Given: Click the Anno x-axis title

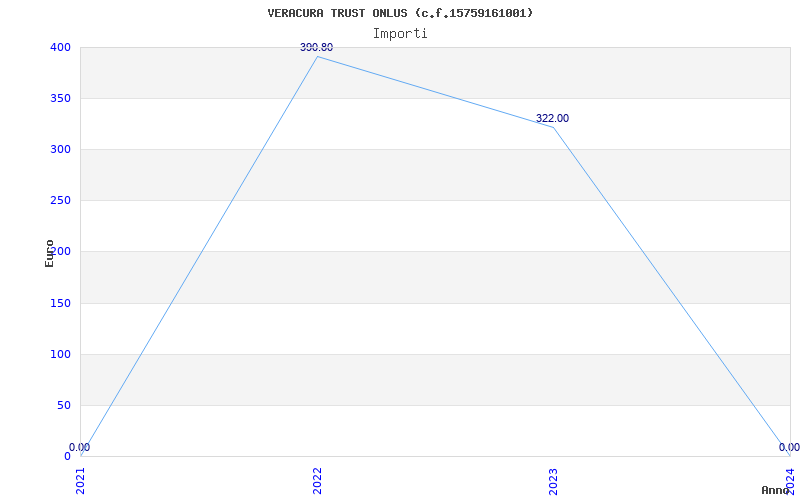Looking at the screenshot, I should tap(775, 490).
